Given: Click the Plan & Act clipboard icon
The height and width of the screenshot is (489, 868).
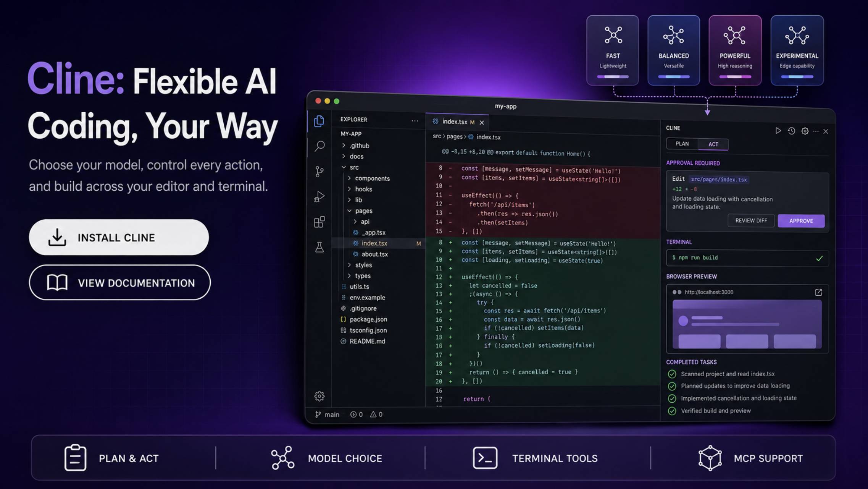Looking at the screenshot, I should 75,458.
